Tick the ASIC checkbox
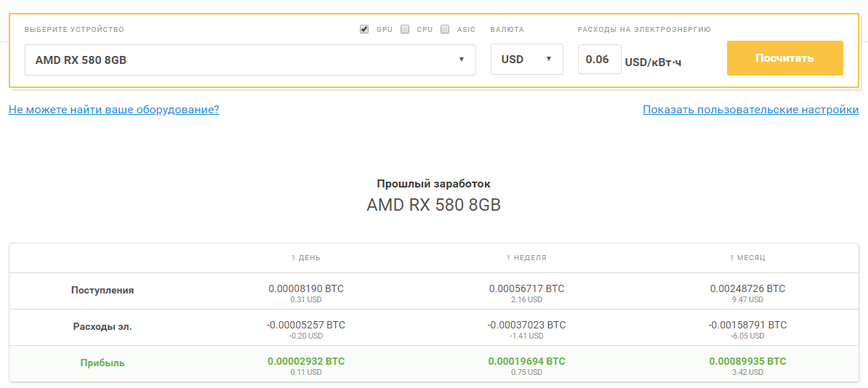868x388 pixels. pyautogui.click(x=445, y=30)
